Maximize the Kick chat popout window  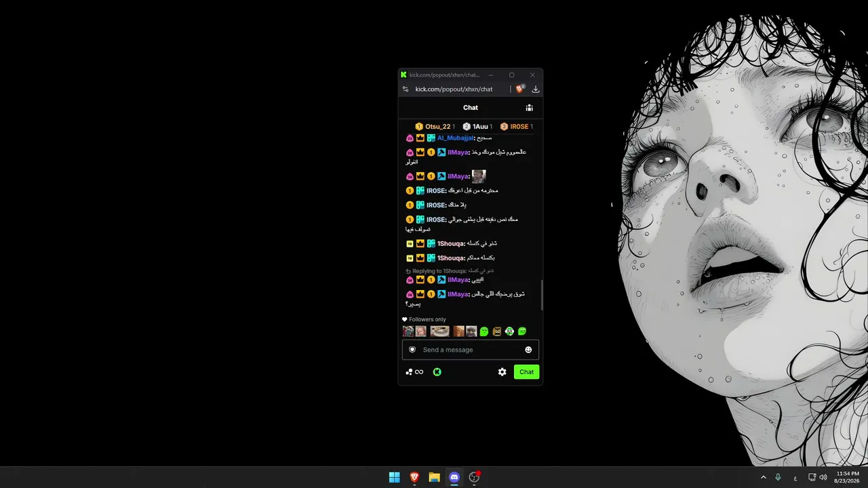[512, 75]
